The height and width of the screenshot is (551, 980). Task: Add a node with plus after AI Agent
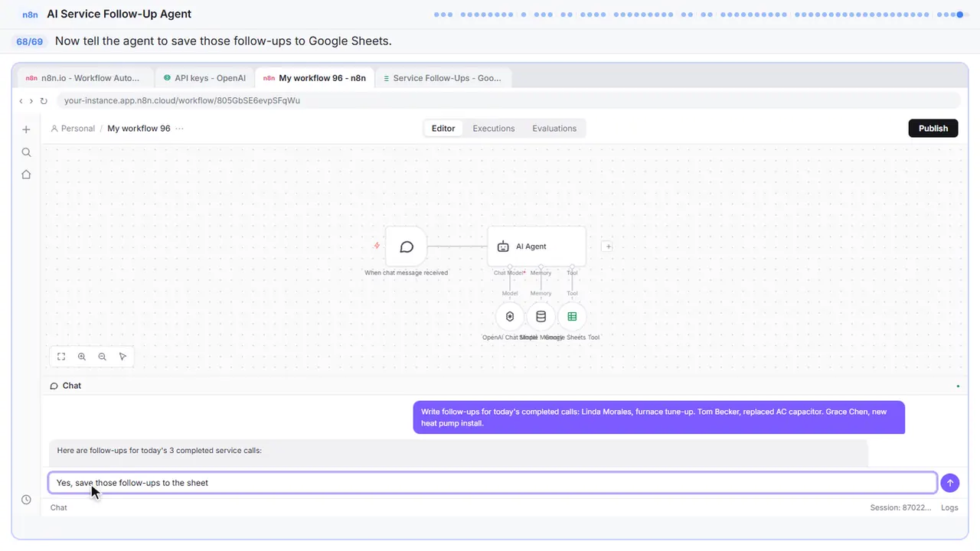[x=607, y=246]
